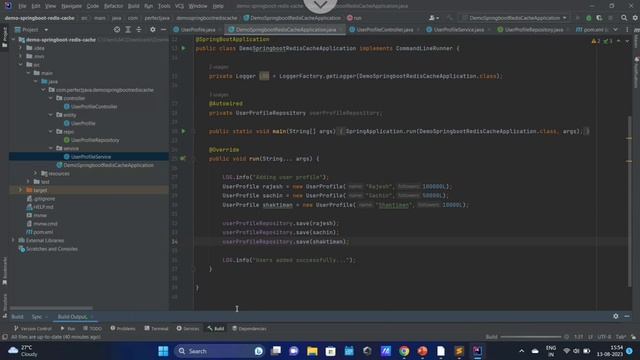Open Google Chrome from taskbar
Image resolution: width=640 pixels, height=360 pixels.
tap(404, 351)
